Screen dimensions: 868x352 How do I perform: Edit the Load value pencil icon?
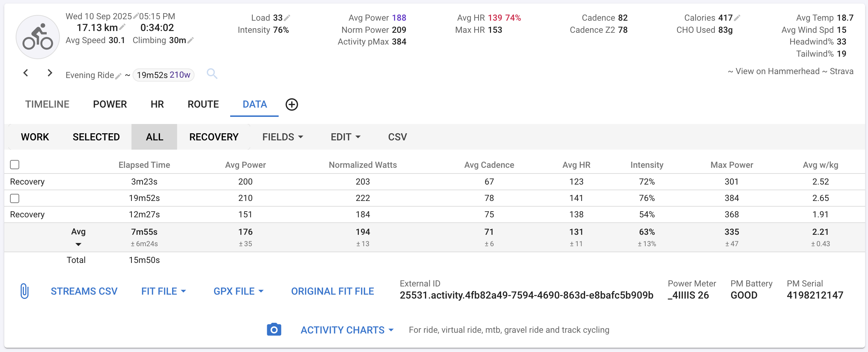(287, 17)
